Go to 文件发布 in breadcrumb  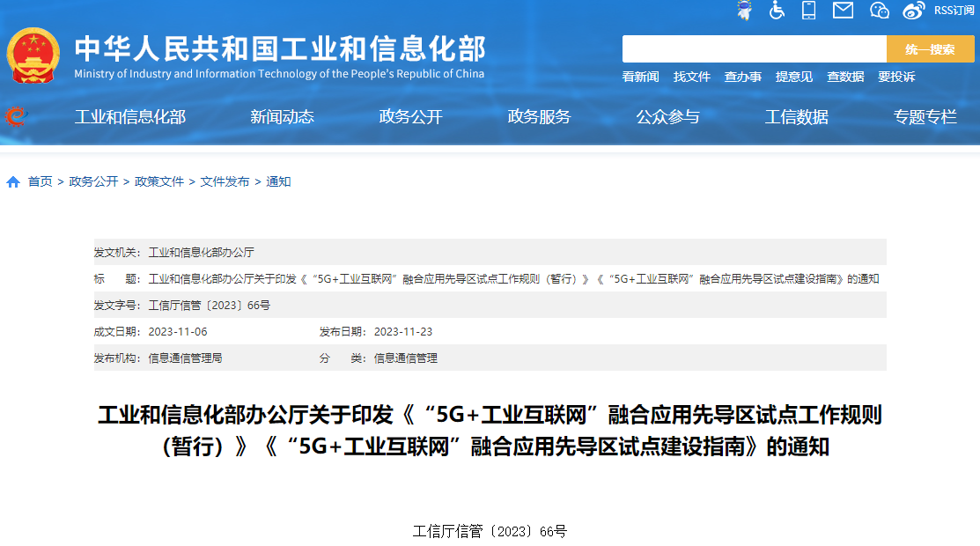(x=225, y=182)
